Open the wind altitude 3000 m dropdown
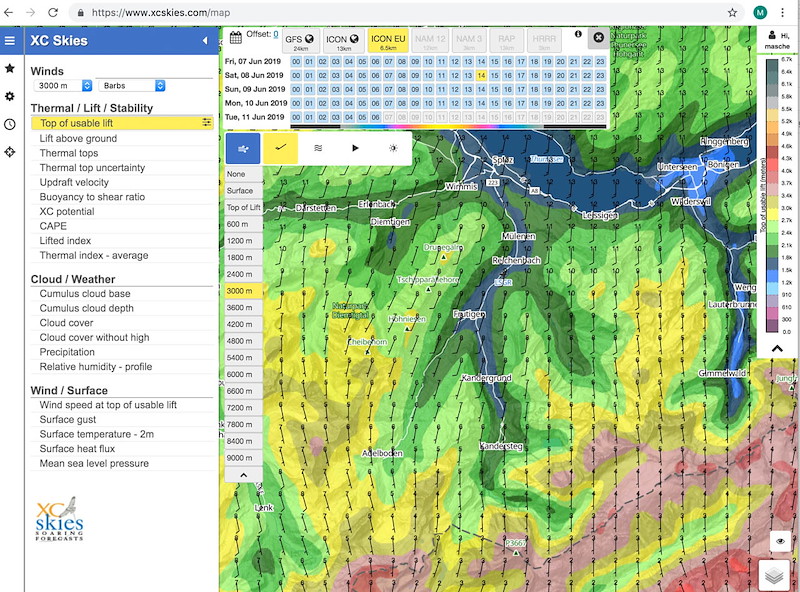800x592 pixels. pyautogui.click(x=63, y=86)
